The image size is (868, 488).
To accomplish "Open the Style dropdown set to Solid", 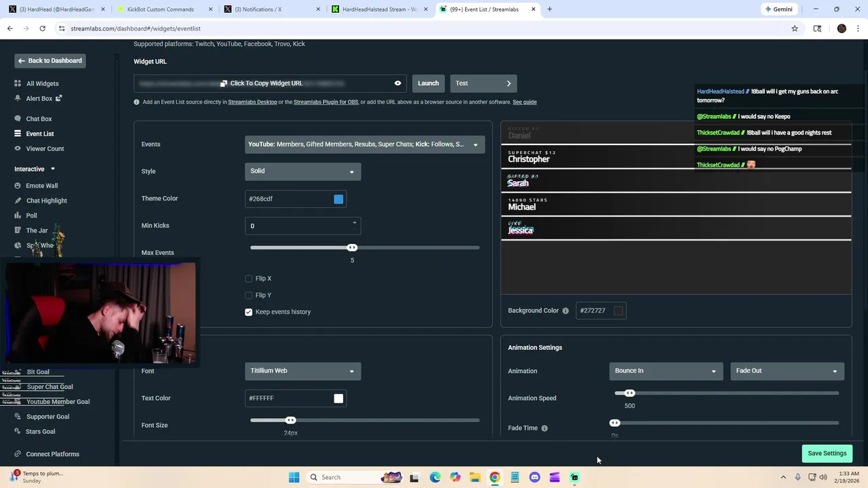I will point(303,171).
